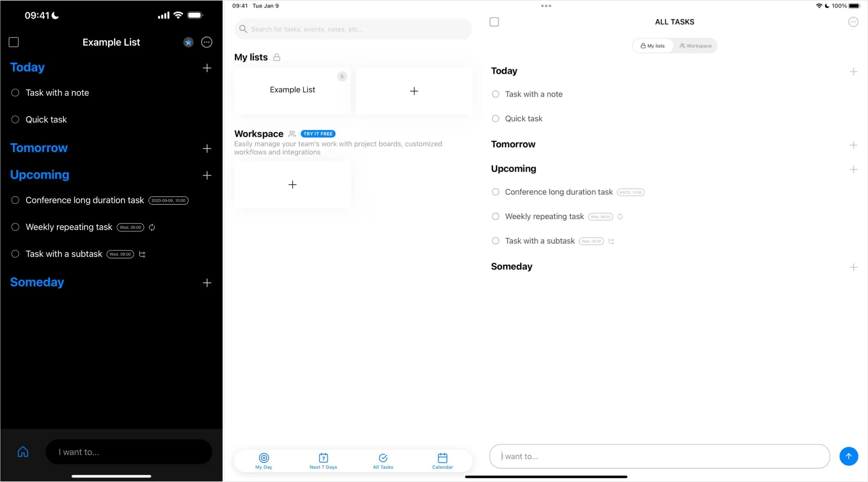This screenshot has width=868, height=482.
Task: Complete Quick task in ALL TASKS
Action: 495,119
